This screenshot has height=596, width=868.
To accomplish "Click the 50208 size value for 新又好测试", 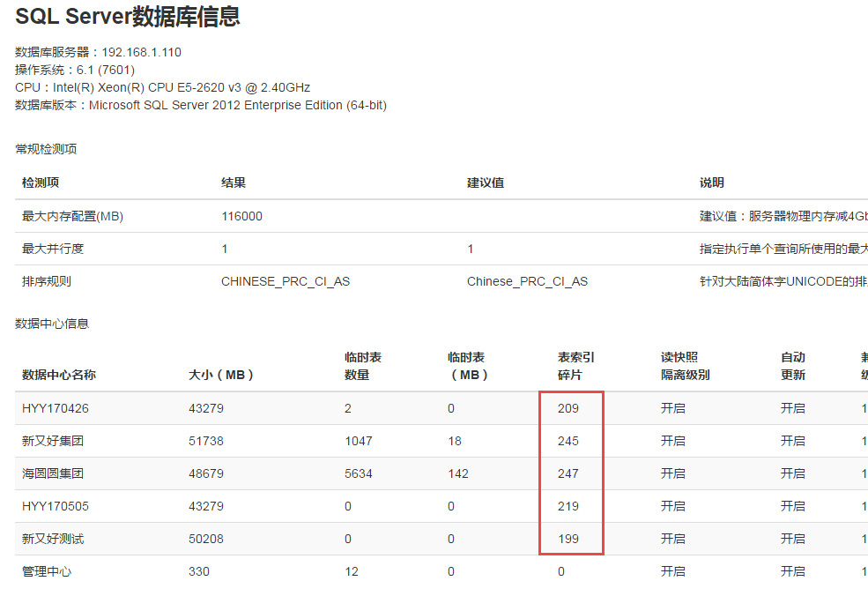I will pos(206,539).
